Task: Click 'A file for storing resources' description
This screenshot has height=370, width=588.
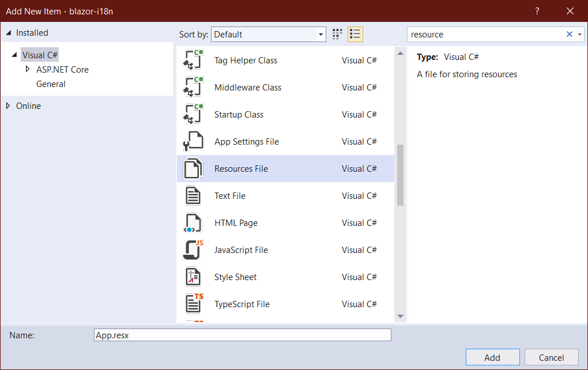Action: [467, 74]
